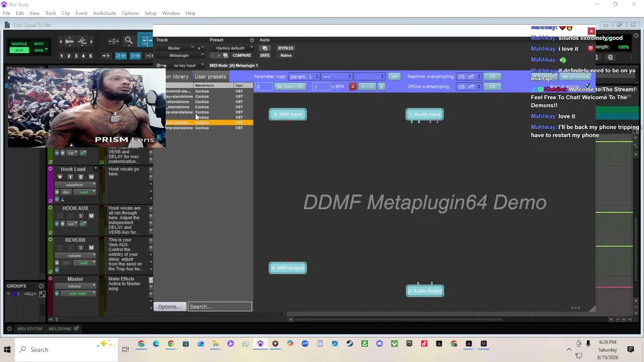The image size is (644, 362).
Task: Mute the Hook Lead track
Action: pyautogui.click(x=91, y=177)
